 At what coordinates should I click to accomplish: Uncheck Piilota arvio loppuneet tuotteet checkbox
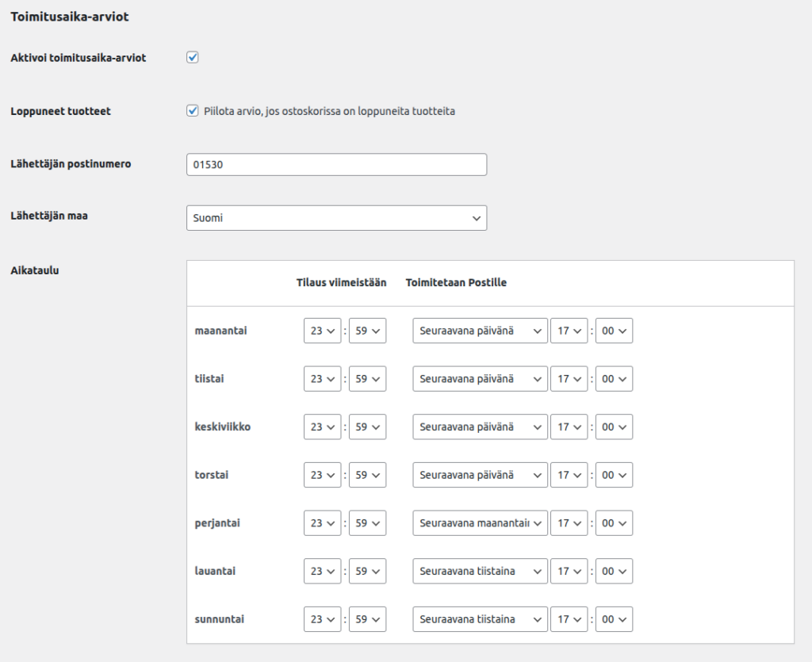tap(192, 111)
